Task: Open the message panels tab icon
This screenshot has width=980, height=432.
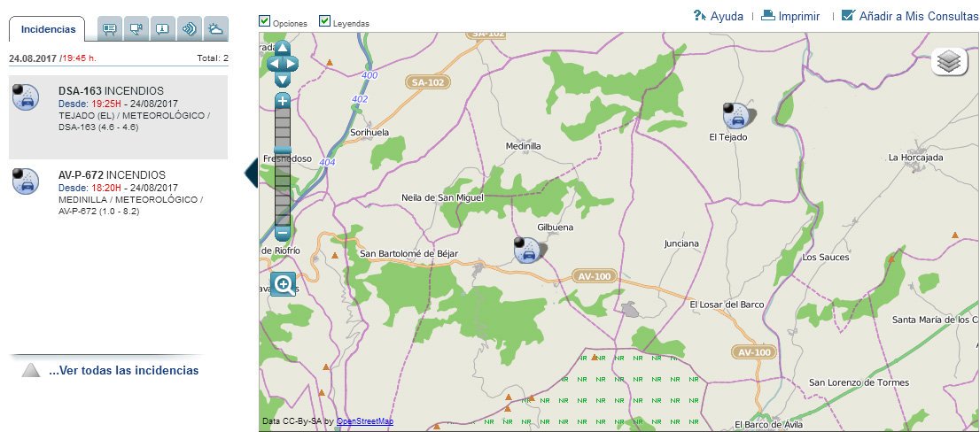Action: pyautogui.click(x=110, y=28)
